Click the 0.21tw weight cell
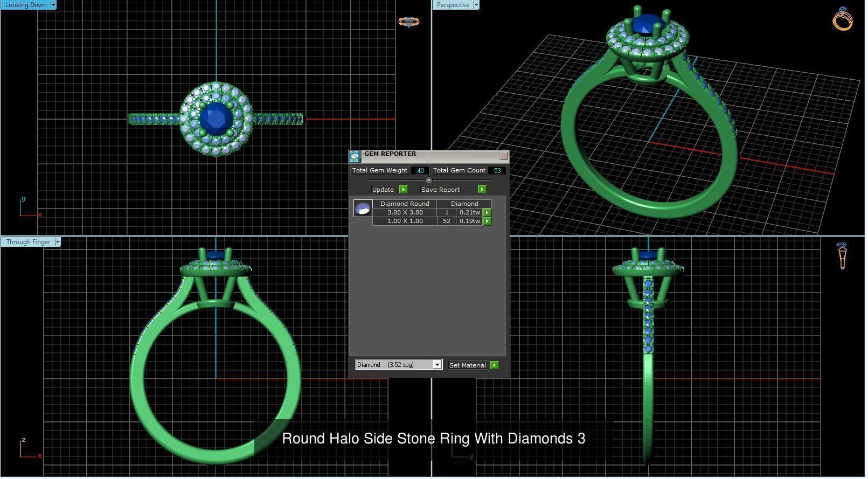The image size is (868, 479). coord(470,213)
